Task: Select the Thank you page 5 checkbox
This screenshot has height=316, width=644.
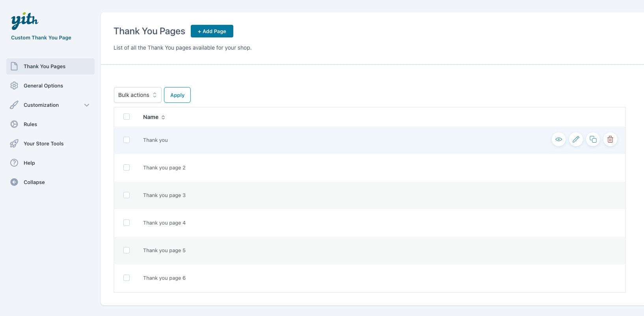Action: tap(127, 250)
